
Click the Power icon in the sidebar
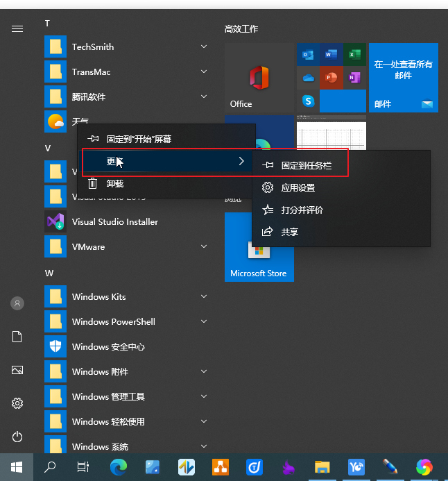[17, 437]
